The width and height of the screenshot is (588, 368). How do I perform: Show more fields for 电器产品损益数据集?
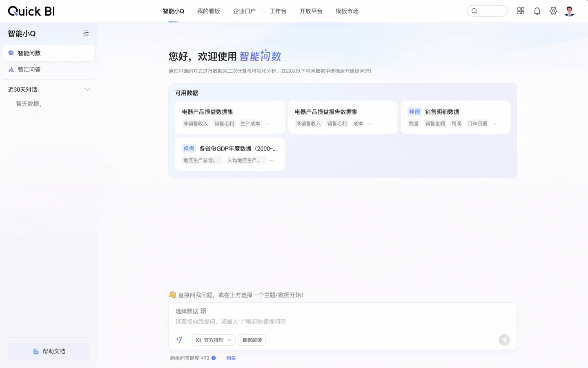pos(267,123)
